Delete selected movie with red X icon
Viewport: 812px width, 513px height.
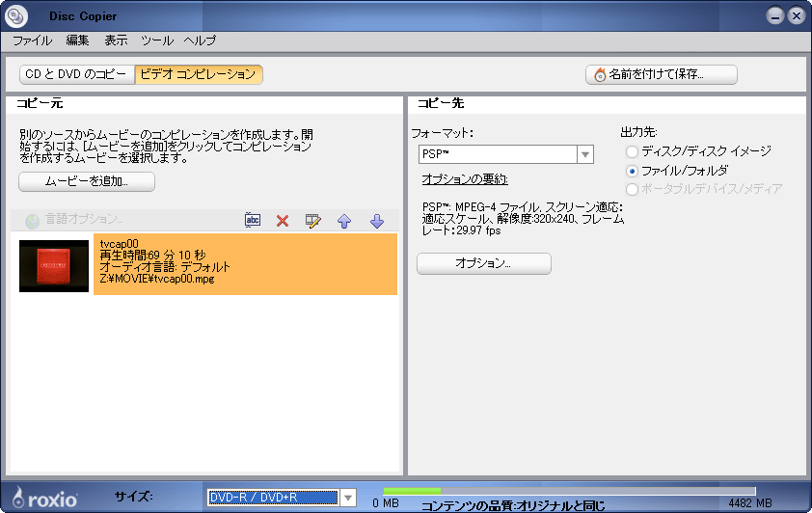click(x=283, y=221)
